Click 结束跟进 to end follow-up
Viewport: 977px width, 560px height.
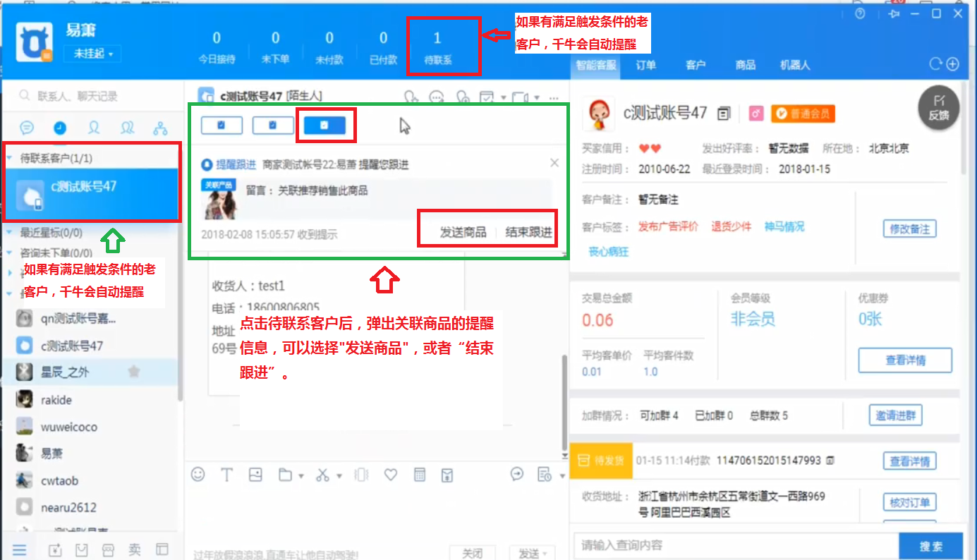pos(528,232)
